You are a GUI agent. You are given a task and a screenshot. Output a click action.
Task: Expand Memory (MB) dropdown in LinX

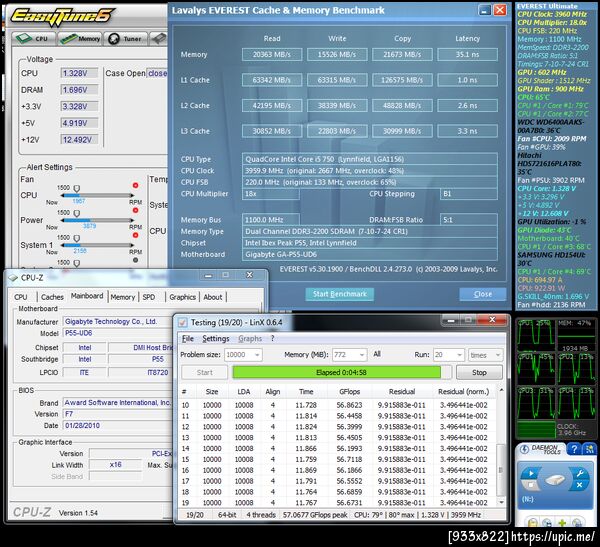pos(362,355)
